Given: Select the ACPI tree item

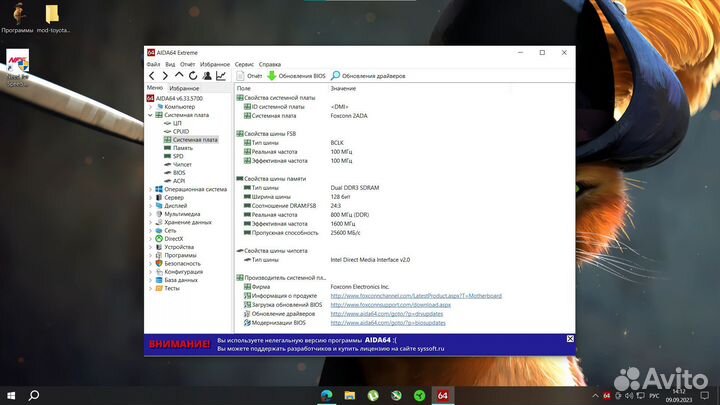Looking at the screenshot, I should point(174,181).
